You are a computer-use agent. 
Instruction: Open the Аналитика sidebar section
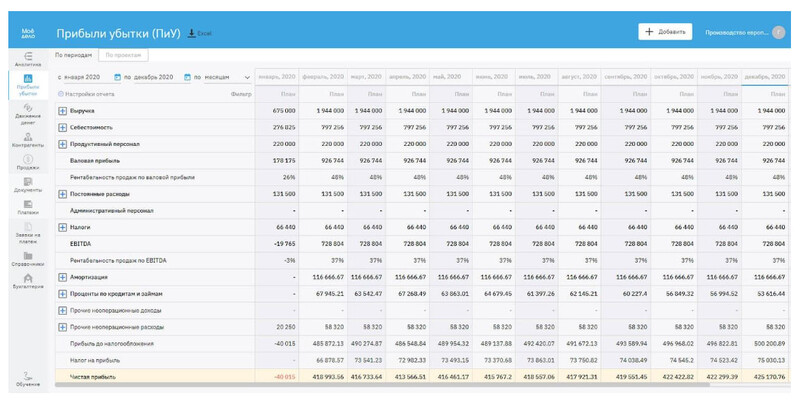(x=28, y=59)
